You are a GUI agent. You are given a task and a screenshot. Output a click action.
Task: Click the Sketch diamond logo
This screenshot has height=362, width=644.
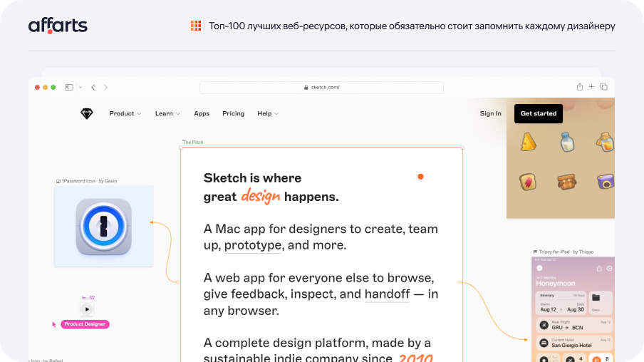(x=87, y=113)
